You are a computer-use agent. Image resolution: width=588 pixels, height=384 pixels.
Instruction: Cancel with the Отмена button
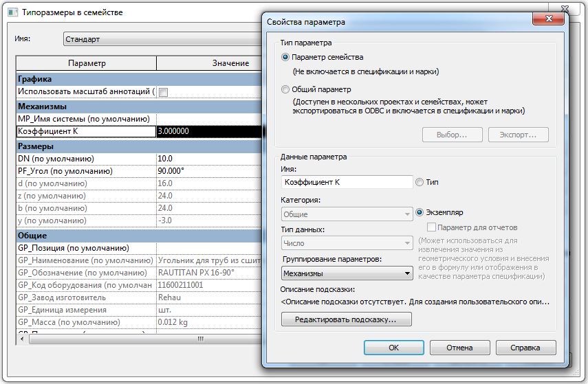pos(460,348)
